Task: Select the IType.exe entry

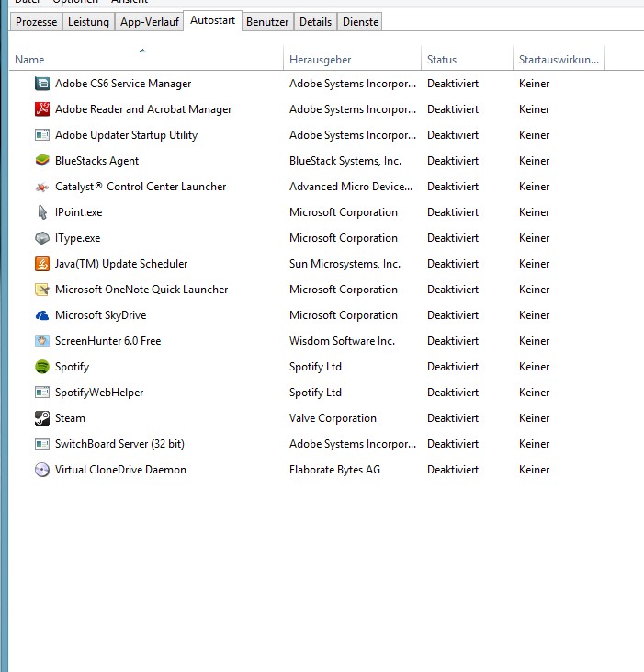Action: coord(77,238)
